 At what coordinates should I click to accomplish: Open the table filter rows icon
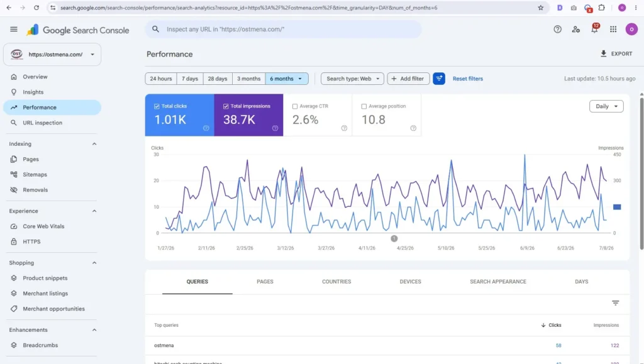click(615, 303)
